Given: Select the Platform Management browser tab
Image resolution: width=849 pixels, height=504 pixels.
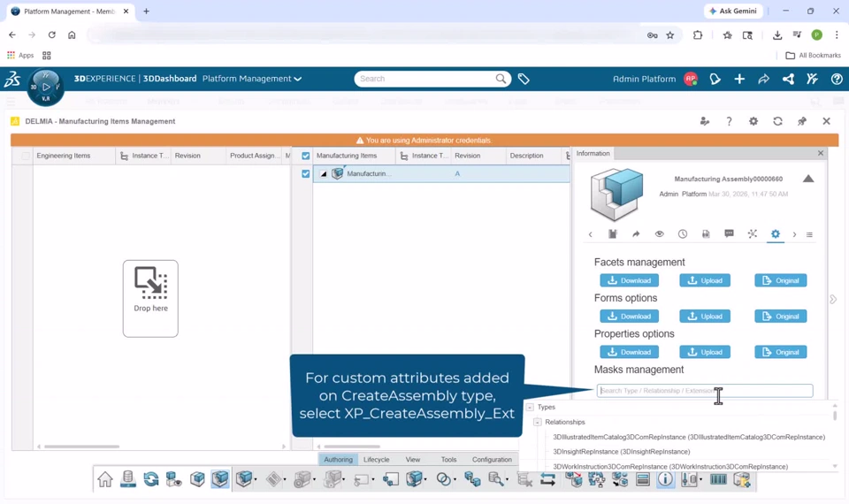Looking at the screenshot, I should [x=69, y=11].
